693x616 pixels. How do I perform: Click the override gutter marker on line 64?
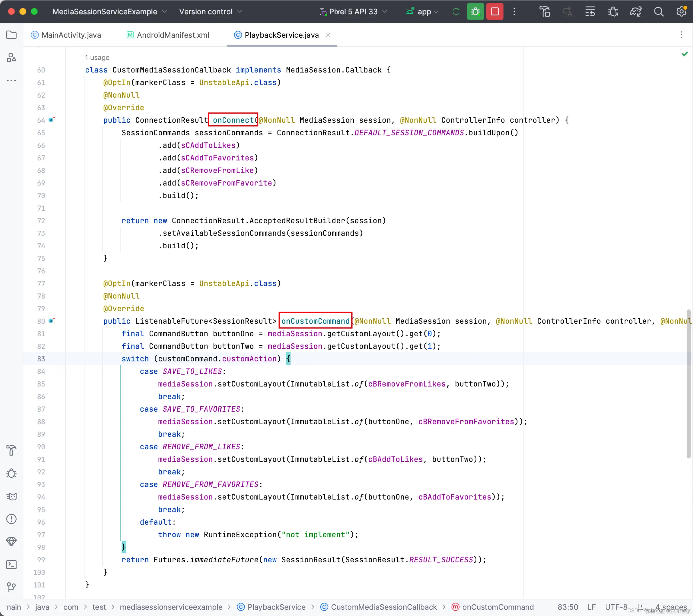point(52,120)
